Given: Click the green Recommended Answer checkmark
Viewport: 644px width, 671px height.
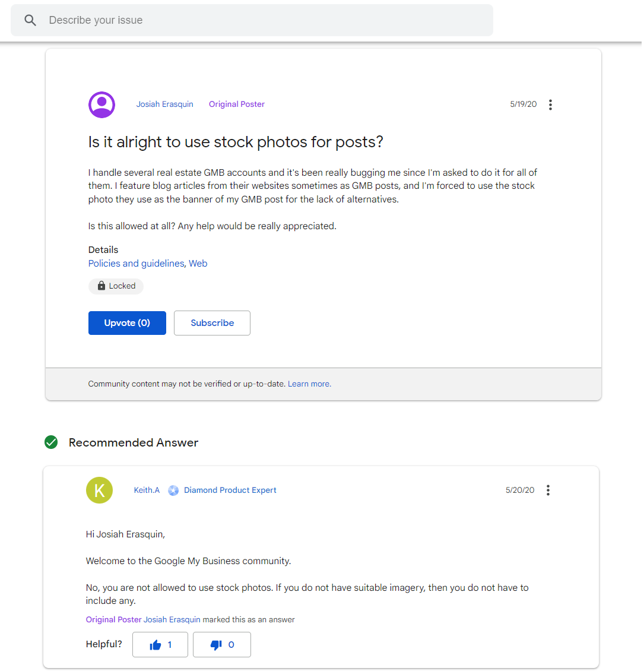Looking at the screenshot, I should pyautogui.click(x=50, y=442).
